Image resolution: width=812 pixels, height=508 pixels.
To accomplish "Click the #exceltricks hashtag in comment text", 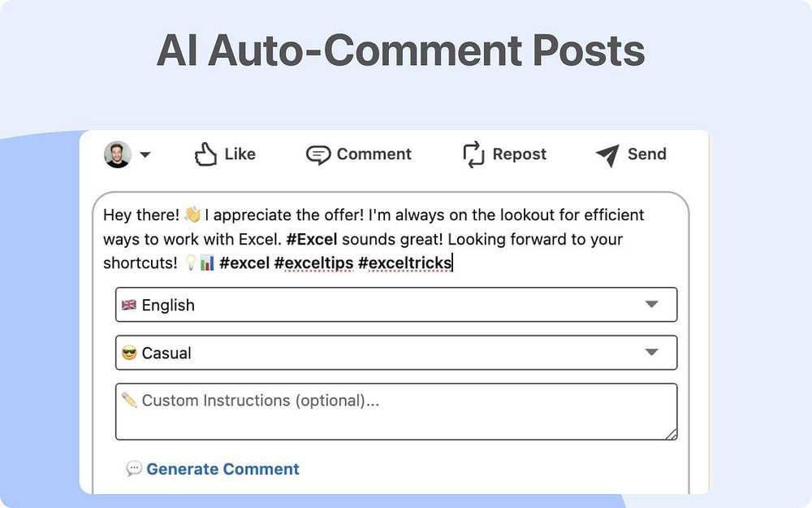I will 405,263.
